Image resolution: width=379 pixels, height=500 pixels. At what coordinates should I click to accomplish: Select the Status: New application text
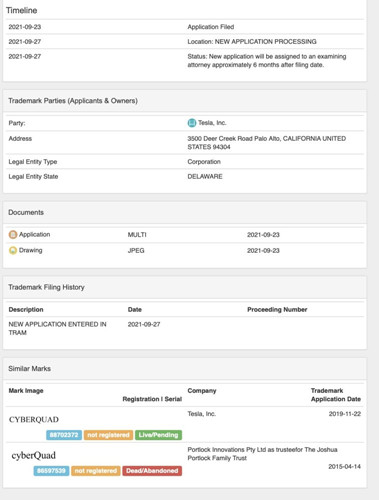(267, 61)
